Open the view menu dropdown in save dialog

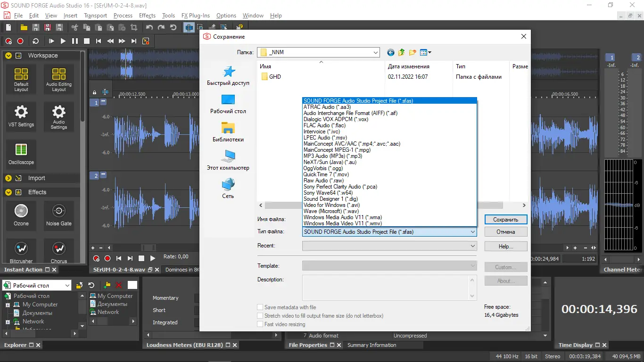[x=426, y=52]
